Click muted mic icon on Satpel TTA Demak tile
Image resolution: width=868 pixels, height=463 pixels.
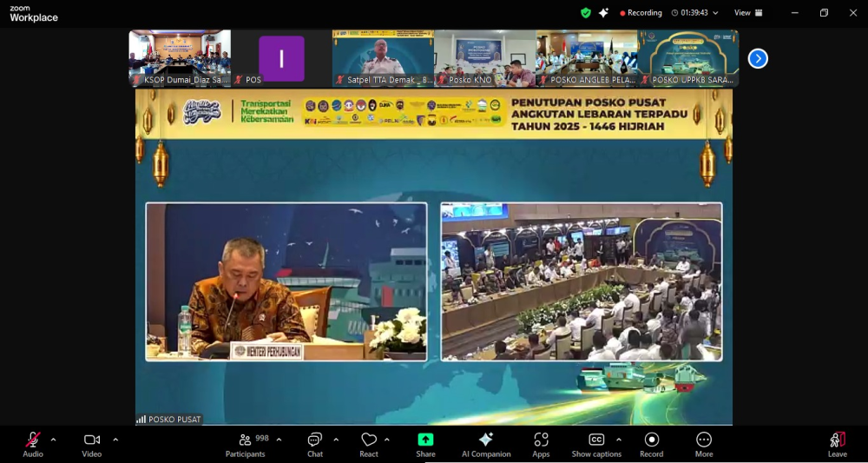(x=340, y=80)
